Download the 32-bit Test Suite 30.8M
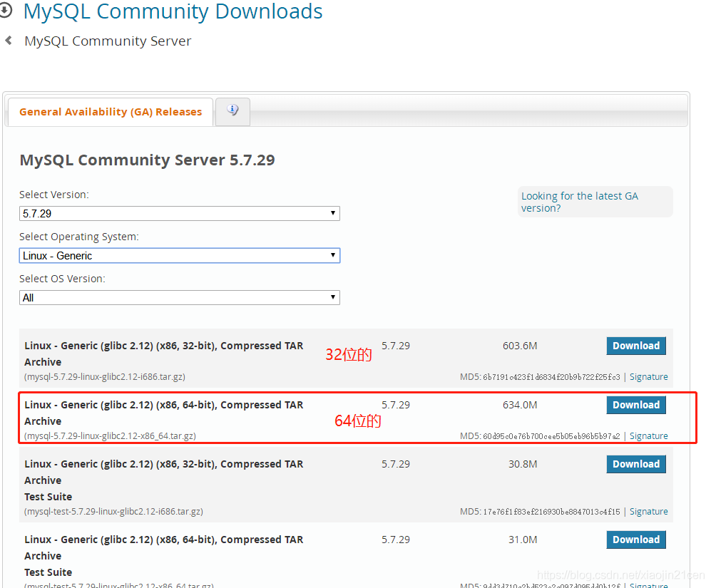This screenshot has height=588, width=711. click(636, 464)
